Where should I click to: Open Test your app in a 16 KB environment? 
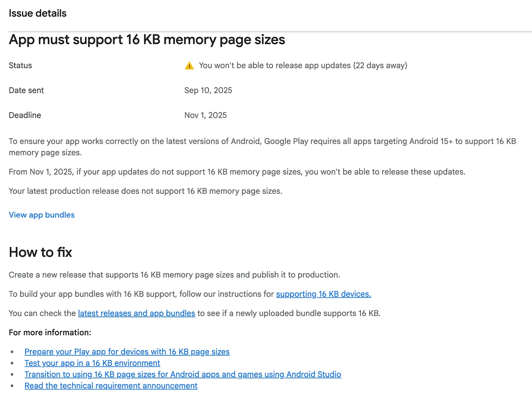pyautogui.click(x=92, y=363)
